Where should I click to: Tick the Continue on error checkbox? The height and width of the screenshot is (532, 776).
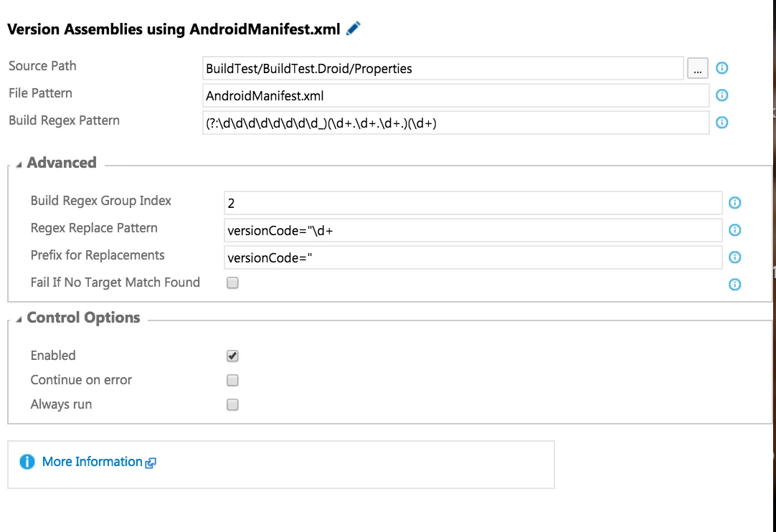tap(232, 380)
